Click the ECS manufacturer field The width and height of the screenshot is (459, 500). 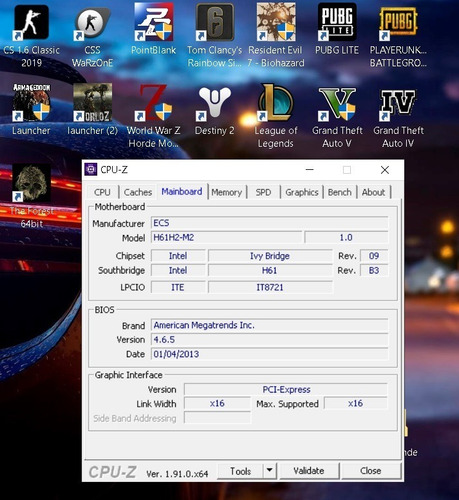click(269, 223)
